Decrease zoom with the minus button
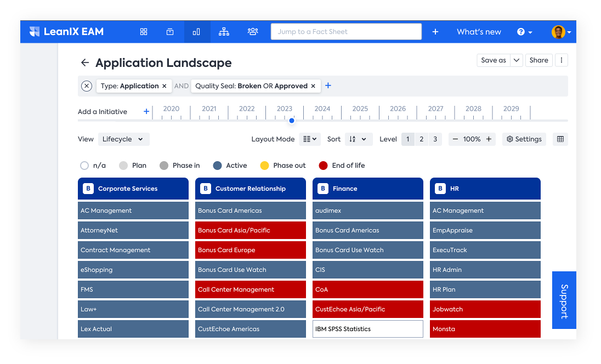Screen dimensions: 601x364 [455, 139]
